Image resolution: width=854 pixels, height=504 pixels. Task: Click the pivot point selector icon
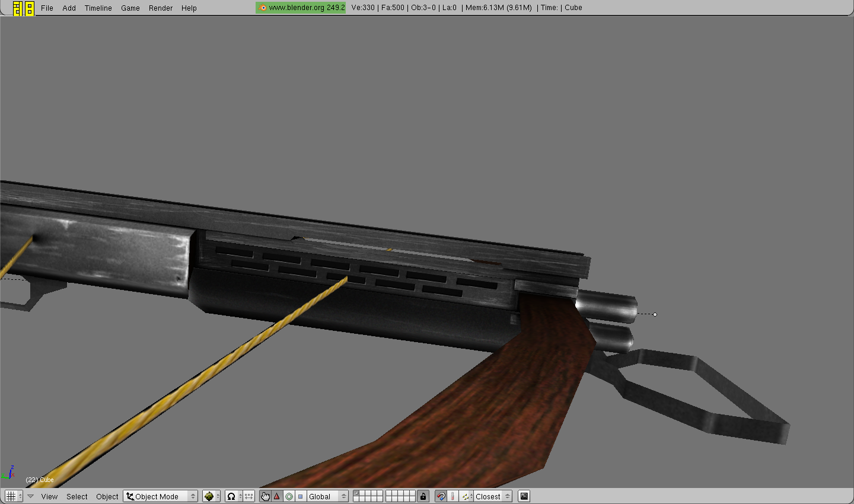tap(233, 496)
